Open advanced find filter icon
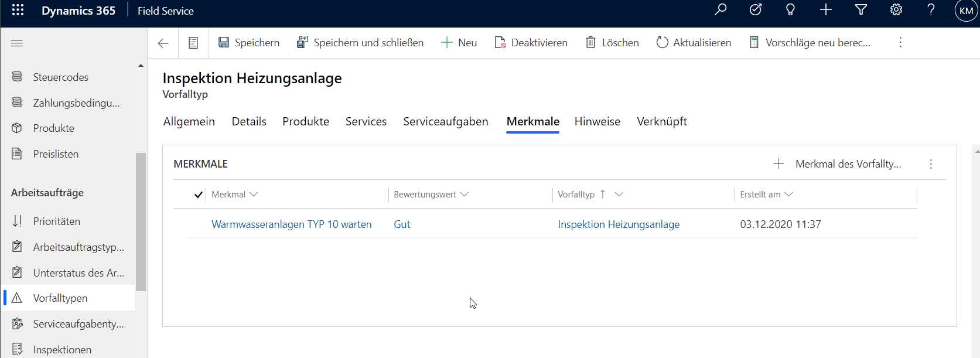 point(861,10)
